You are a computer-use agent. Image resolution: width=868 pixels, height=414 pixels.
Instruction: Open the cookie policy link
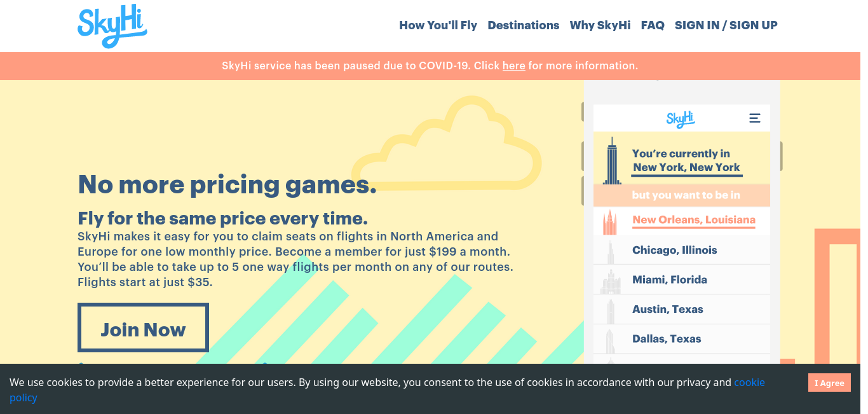[x=749, y=382]
